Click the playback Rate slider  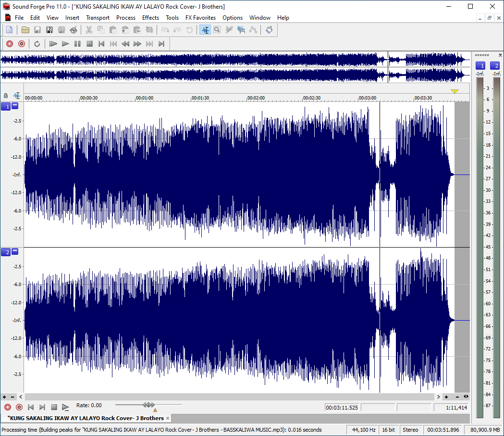coord(148,405)
